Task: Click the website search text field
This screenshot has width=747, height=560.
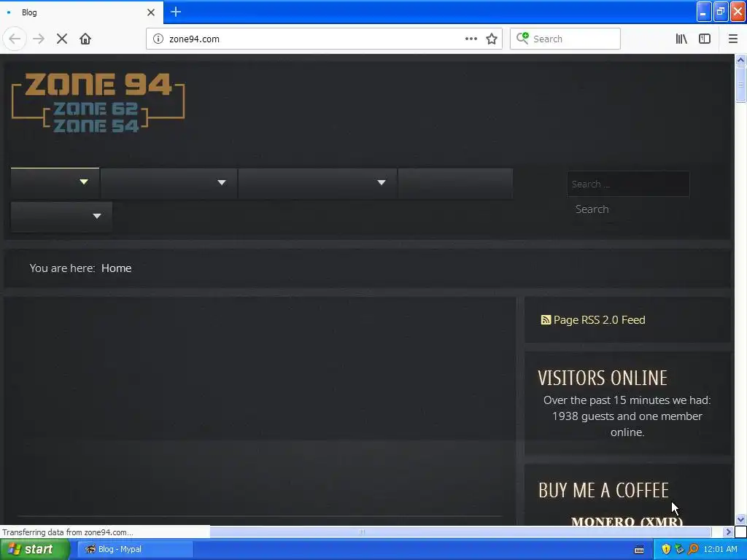Action: click(x=628, y=184)
